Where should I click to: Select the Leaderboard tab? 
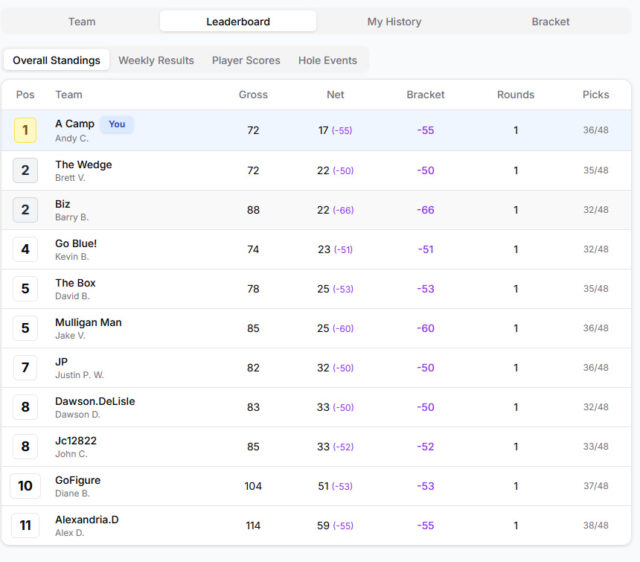click(238, 21)
